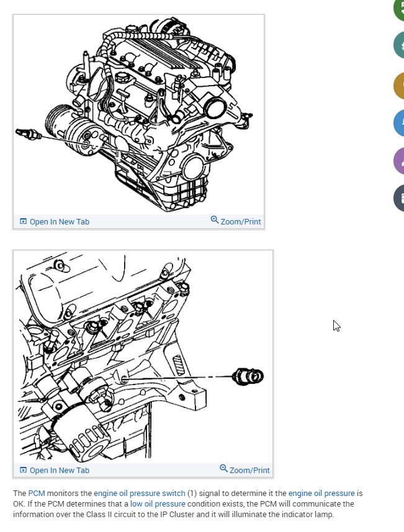Click the 'engine oil pressure' link before 'is OK'
Screen dimensions: 404x532
click(x=321, y=494)
